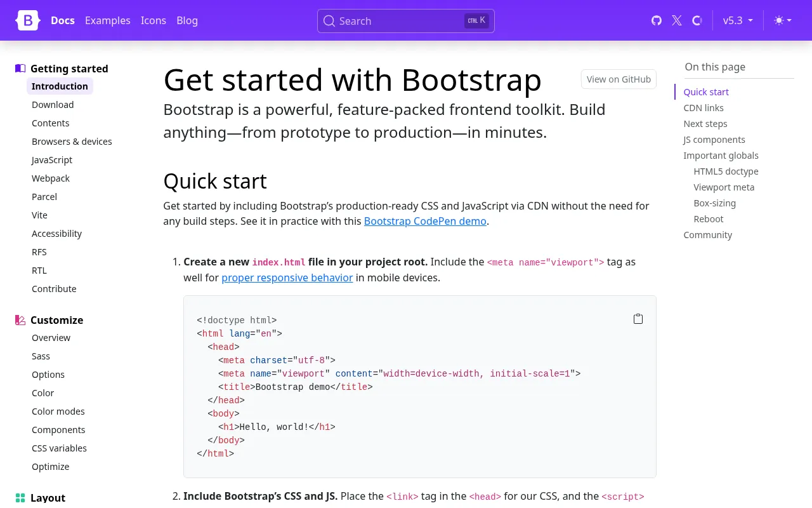The width and height of the screenshot is (812, 508).
Task: Open Contribute in the sidebar
Action: pos(54,289)
